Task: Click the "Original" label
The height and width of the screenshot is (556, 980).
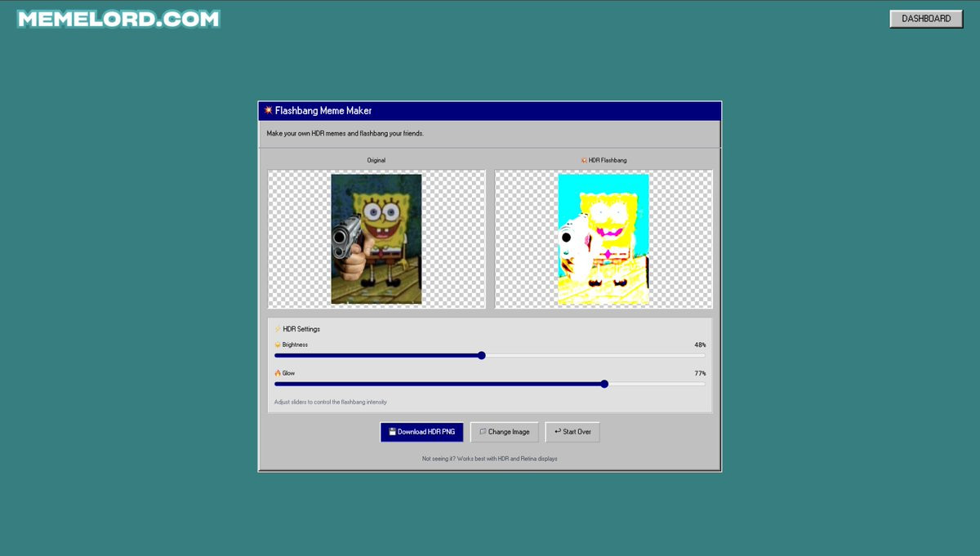Action: coord(376,160)
